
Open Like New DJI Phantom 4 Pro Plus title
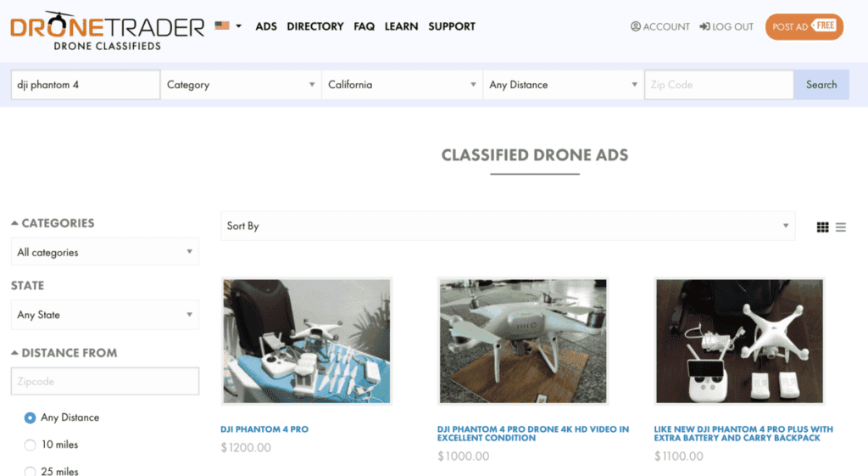click(743, 434)
